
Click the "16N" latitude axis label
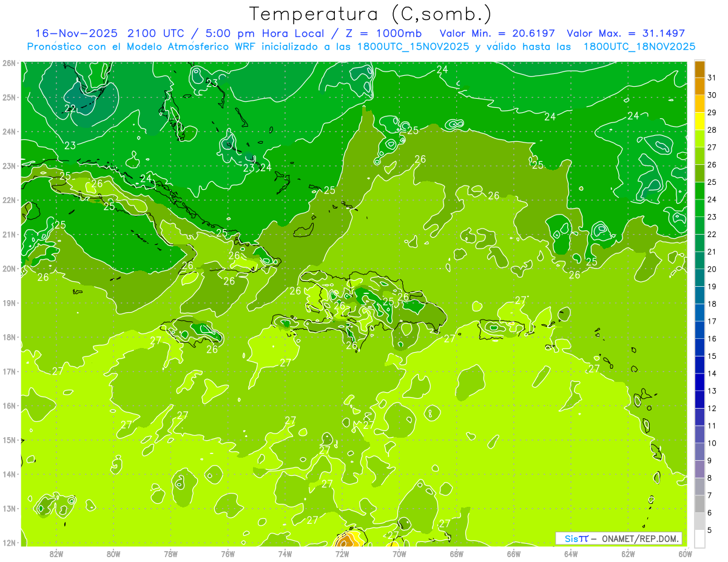click(9, 406)
